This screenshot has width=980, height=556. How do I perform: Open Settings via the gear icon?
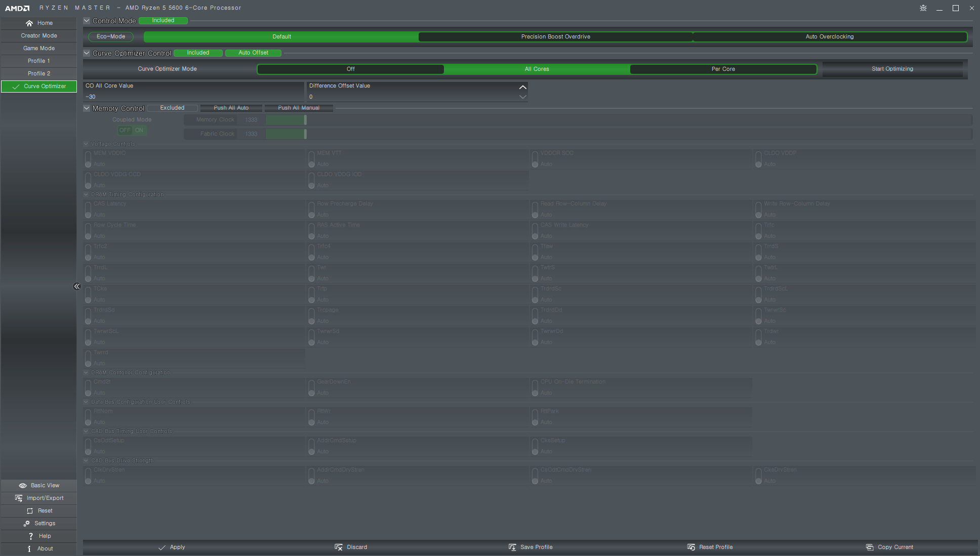26,524
